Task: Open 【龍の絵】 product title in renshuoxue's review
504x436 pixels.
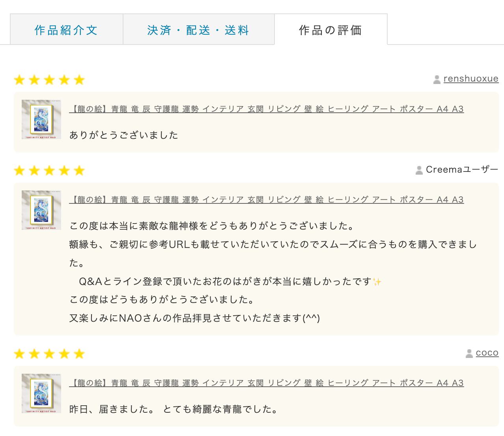Action: (x=266, y=109)
